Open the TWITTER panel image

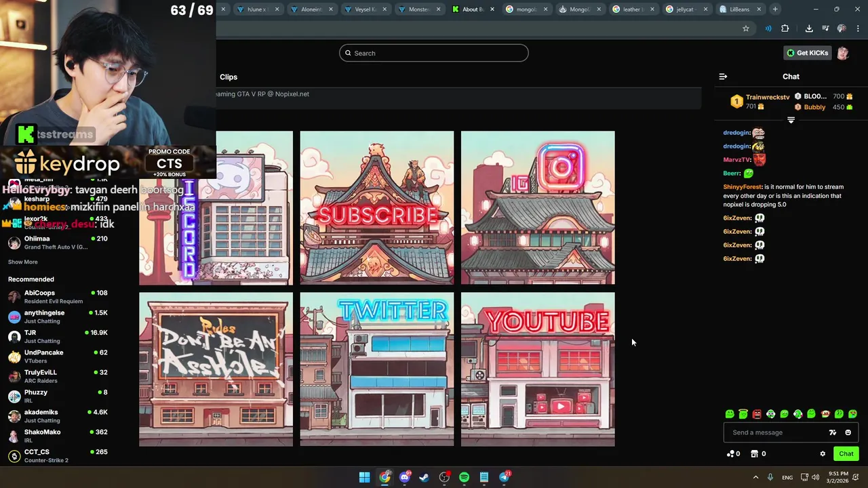point(377,369)
